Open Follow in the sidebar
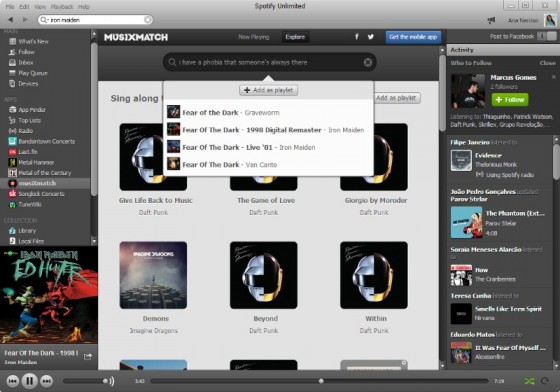560x392 pixels. pyautogui.click(x=26, y=52)
